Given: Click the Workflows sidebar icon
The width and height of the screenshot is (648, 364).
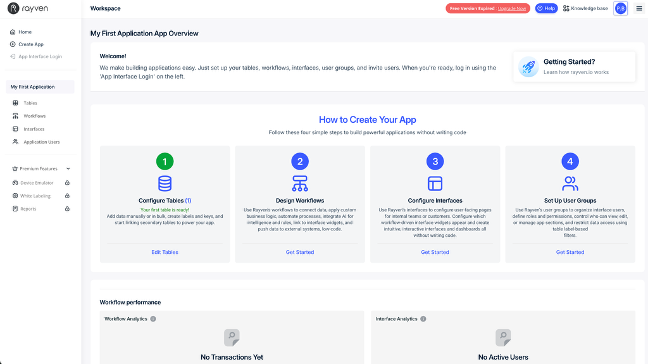Looking at the screenshot, I should point(15,116).
